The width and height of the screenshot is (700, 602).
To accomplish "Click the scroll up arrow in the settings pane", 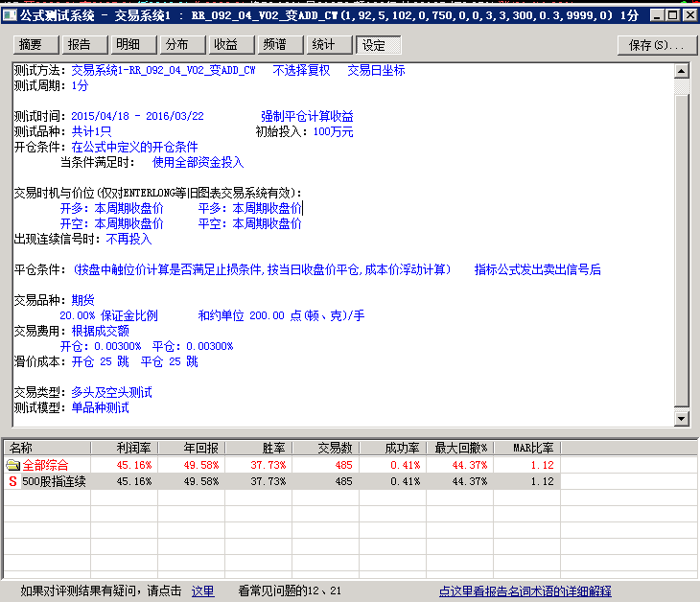I will point(682,70).
